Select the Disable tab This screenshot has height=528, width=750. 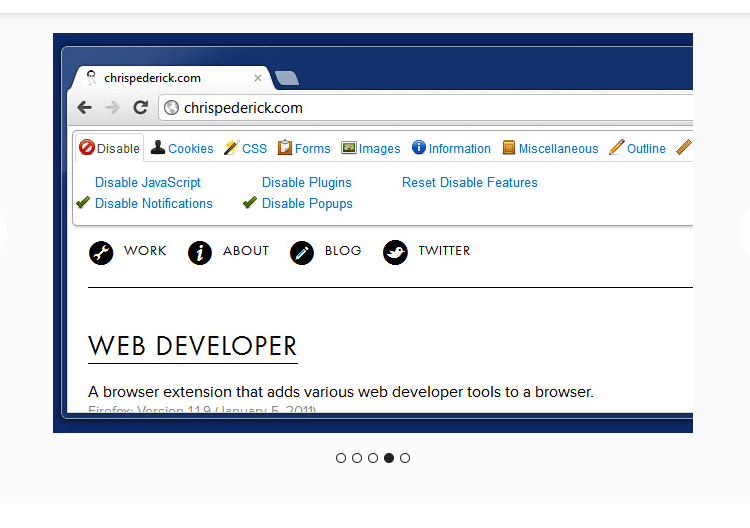pos(110,148)
